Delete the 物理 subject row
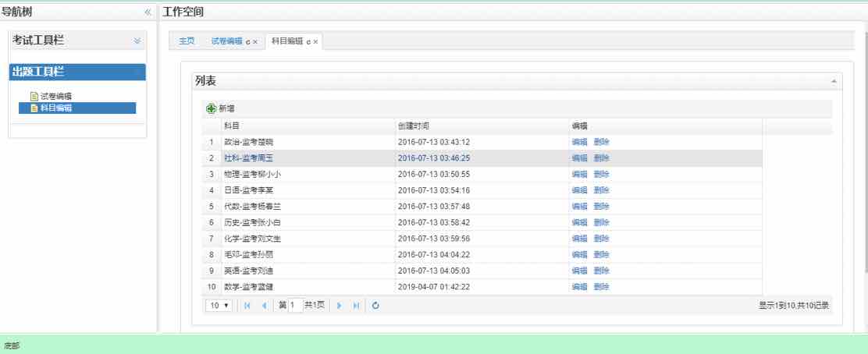Image resolution: width=868 pixels, height=354 pixels. click(601, 174)
